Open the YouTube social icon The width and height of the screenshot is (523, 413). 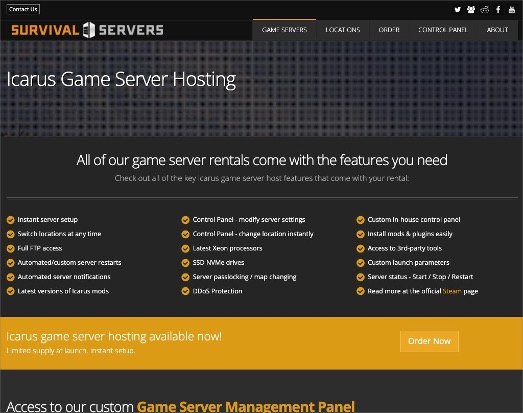click(512, 10)
